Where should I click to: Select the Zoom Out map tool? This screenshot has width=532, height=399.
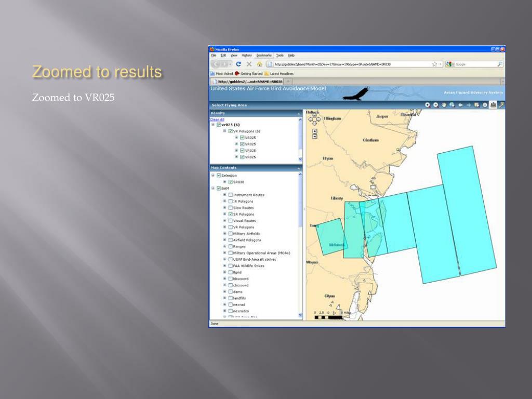coord(436,105)
